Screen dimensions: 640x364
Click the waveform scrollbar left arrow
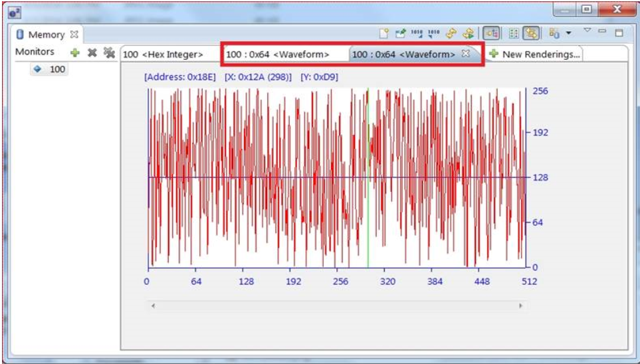click(x=153, y=306)
